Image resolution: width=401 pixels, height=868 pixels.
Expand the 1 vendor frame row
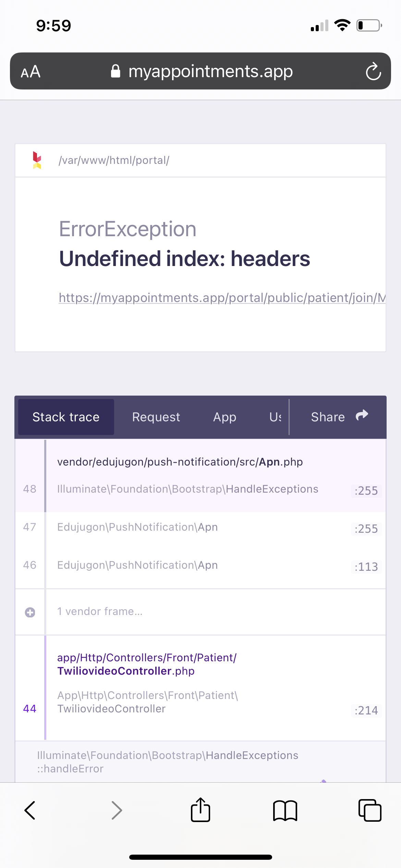pos(100,612)
